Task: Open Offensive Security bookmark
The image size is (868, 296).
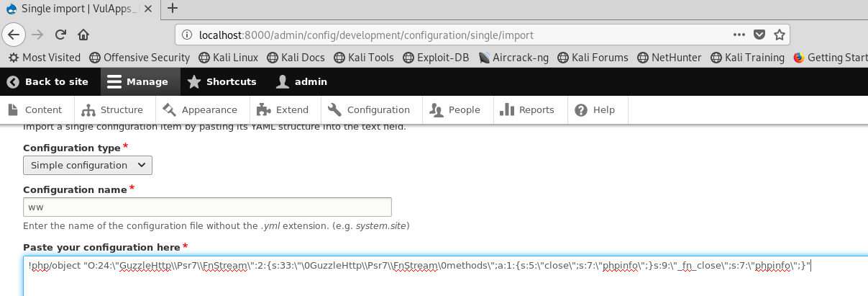Action: point(140,57)
